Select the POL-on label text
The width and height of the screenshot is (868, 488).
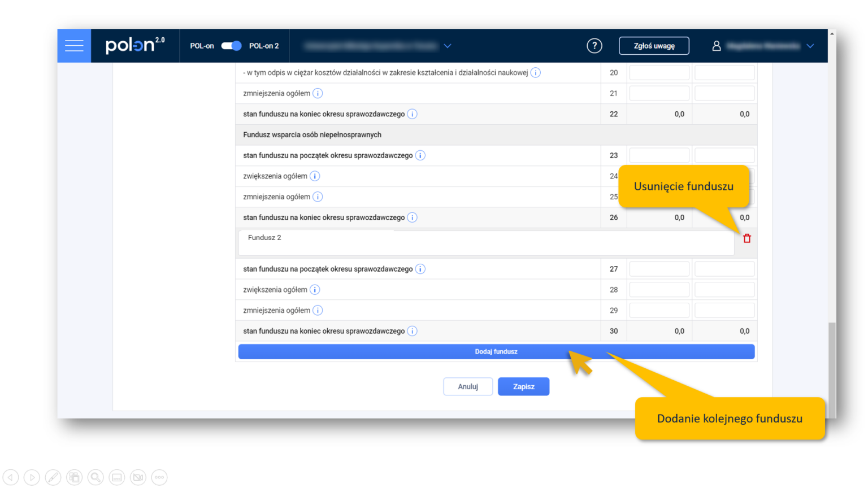202,46
